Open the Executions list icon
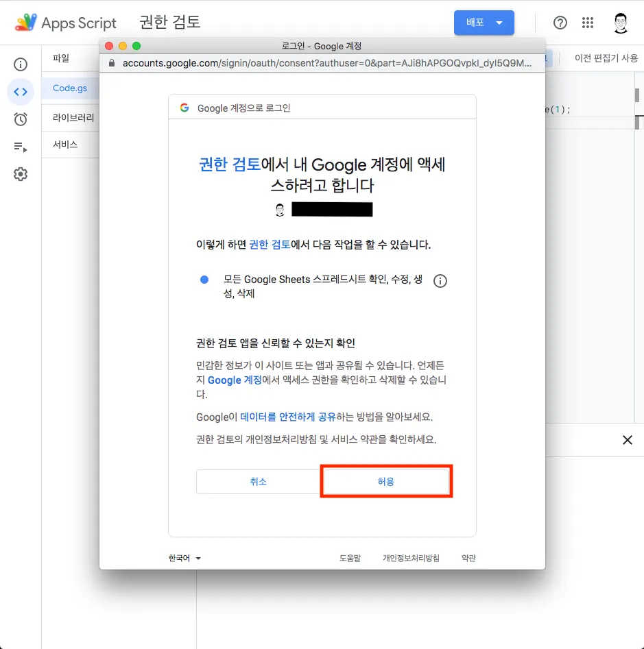 click(x=21, y=147)
